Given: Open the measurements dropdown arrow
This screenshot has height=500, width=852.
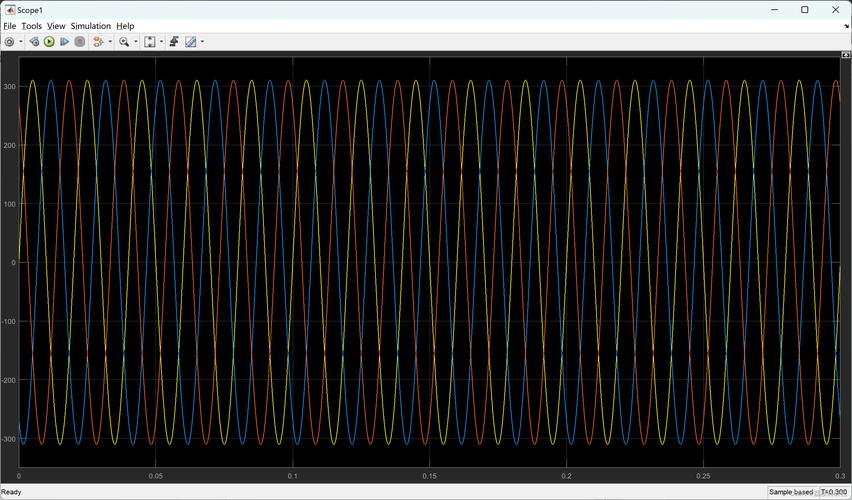Looking at the screenshot, I should [202, 42].
